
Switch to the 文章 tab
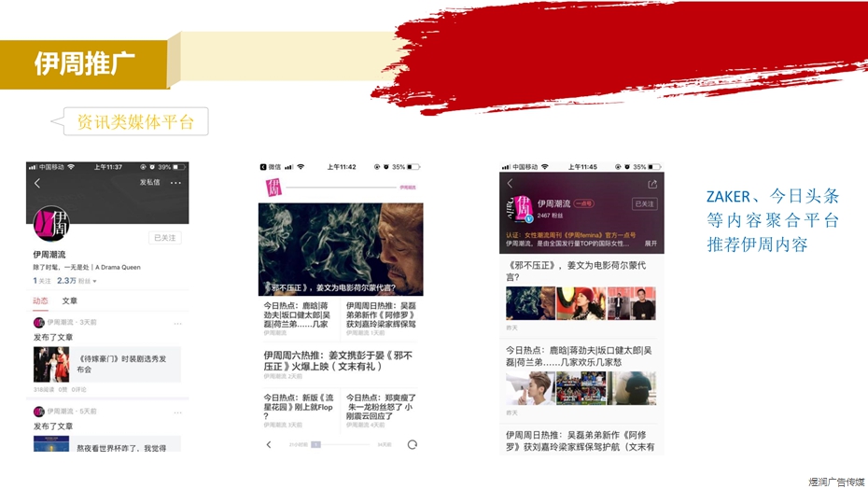click(x=70, y=301)
